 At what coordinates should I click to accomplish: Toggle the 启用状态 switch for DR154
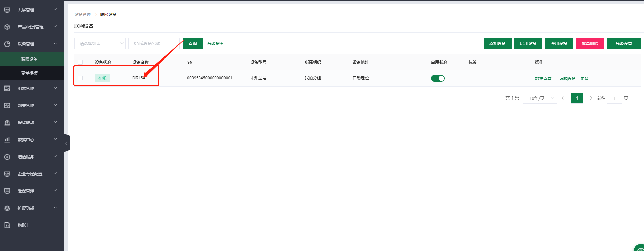(438, 78)
